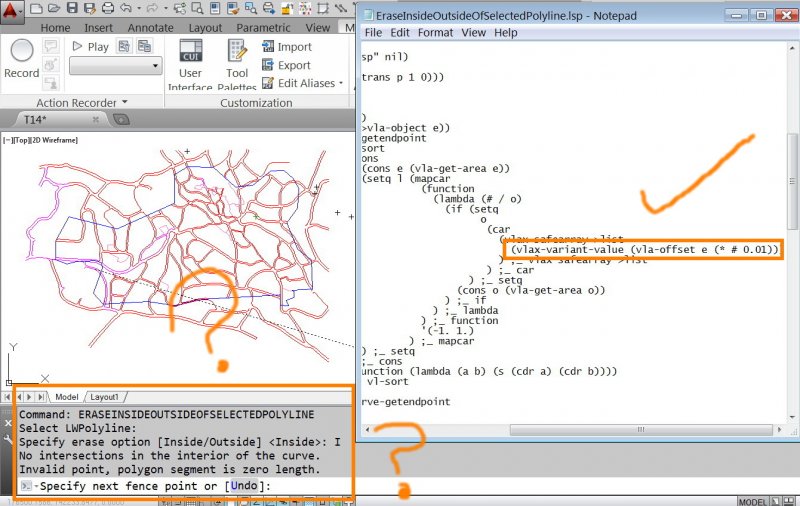
Task: Click the Match Properties brush icon
Action: coord(233,8)
